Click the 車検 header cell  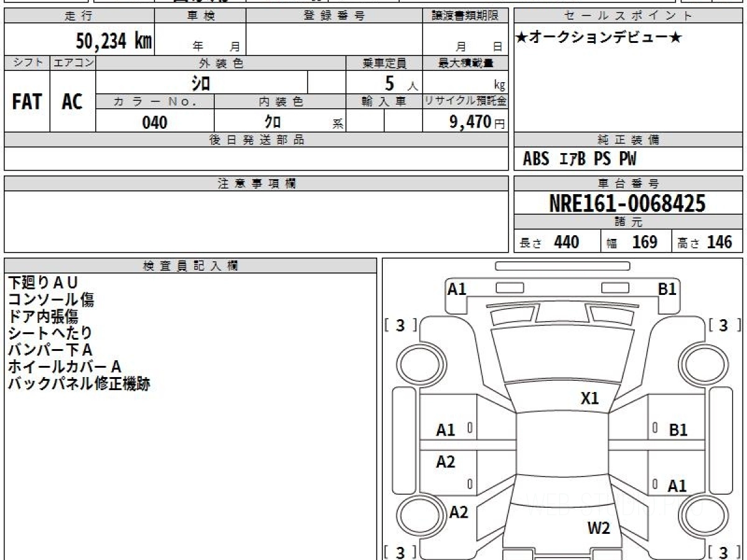pyautogui.click(x=200, y=17)
